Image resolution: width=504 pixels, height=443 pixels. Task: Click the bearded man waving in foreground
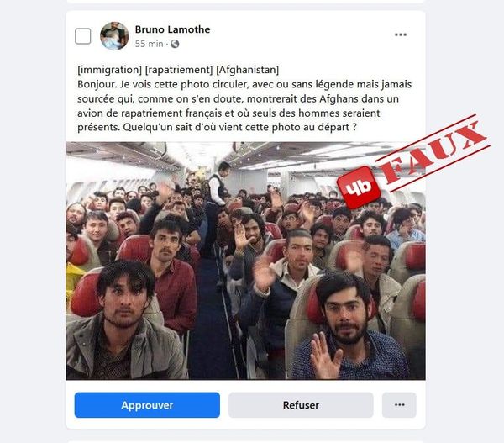[348, 328]
